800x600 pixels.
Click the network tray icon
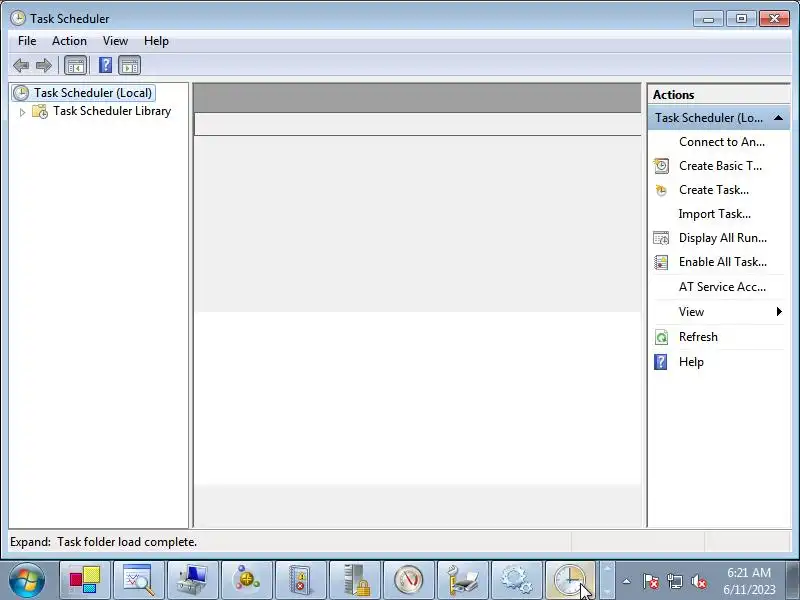[674, 581]
